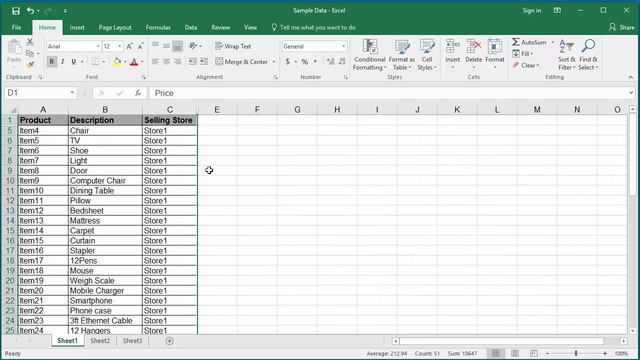Decrease font size with the smaller A icon
Screen dimensions: 640x360
point(140,46)
